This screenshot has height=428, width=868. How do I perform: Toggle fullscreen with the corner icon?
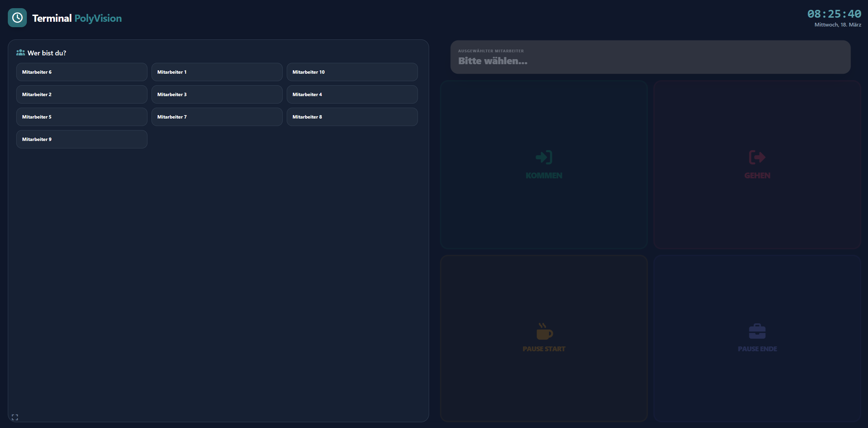15,417
